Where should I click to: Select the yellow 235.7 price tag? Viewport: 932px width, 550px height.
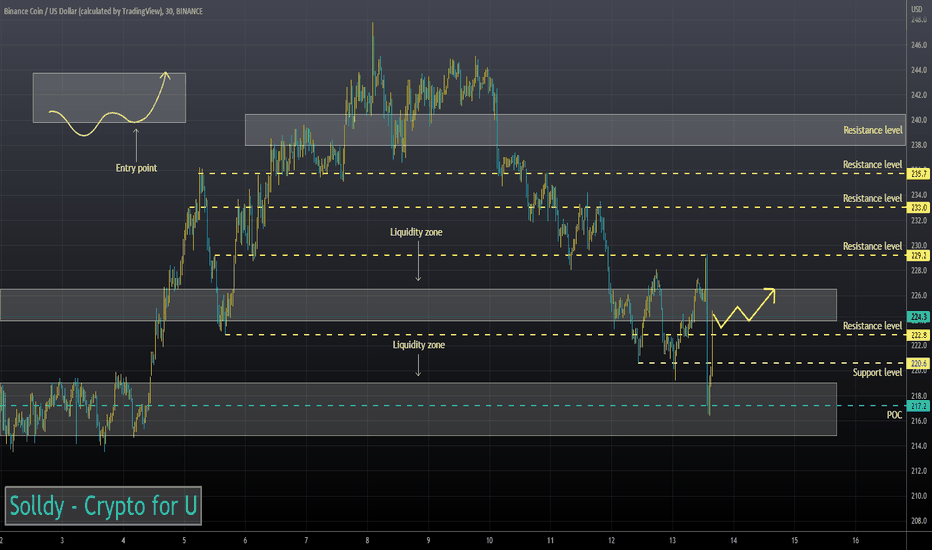tap(918, 174)
